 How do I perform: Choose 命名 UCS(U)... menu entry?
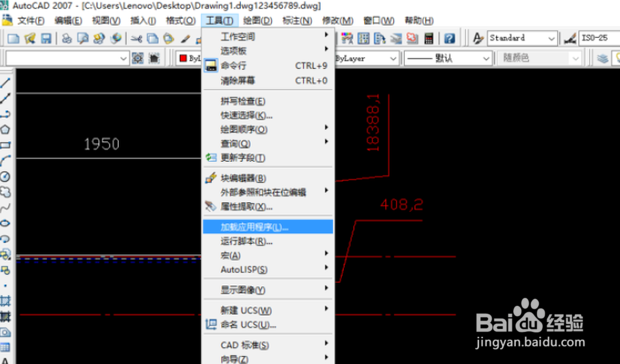pos(268,325)
